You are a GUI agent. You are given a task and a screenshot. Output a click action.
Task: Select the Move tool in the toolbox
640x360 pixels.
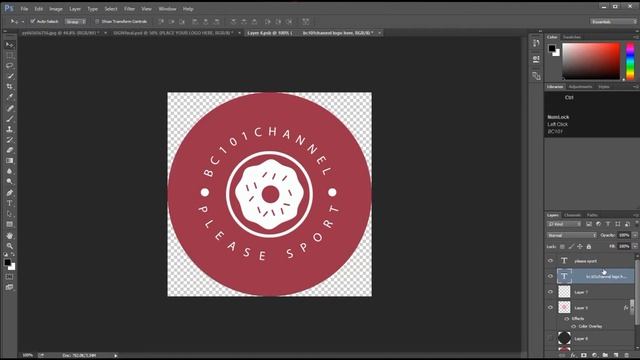pyautogui.click(x=10, y=44)
